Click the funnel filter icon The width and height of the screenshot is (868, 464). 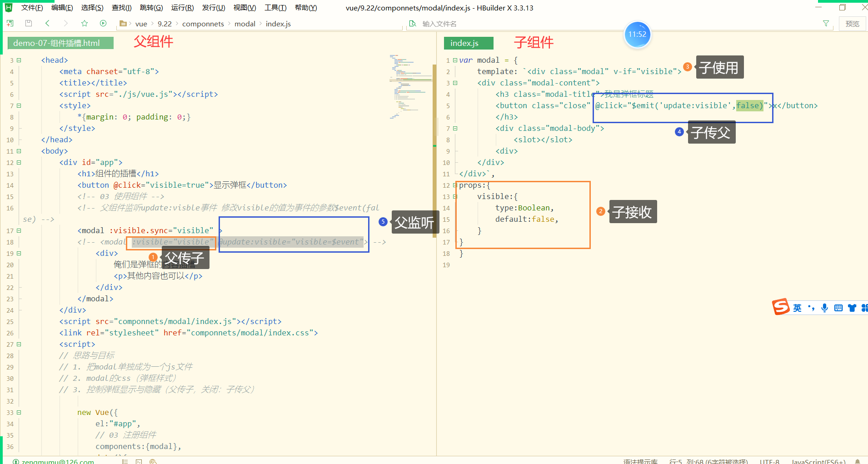click(x=826, y=24)
